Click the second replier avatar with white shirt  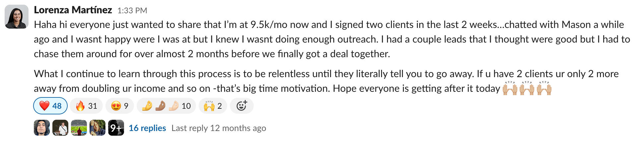[x=60, y=128]
